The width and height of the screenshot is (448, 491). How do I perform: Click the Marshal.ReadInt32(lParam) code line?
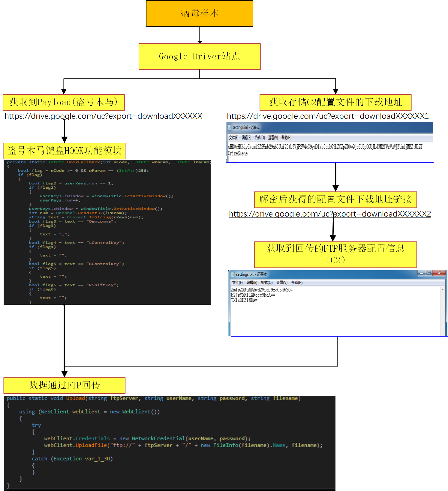(78, 213)
